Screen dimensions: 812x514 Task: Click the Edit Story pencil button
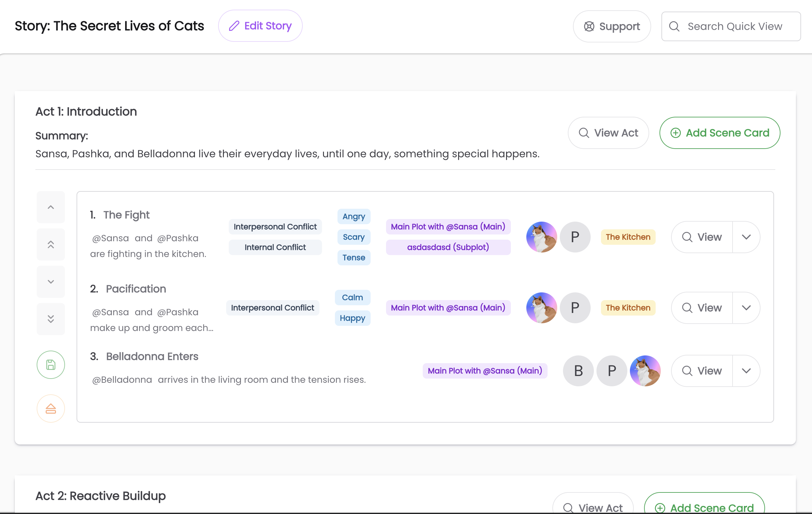point(260,26)
